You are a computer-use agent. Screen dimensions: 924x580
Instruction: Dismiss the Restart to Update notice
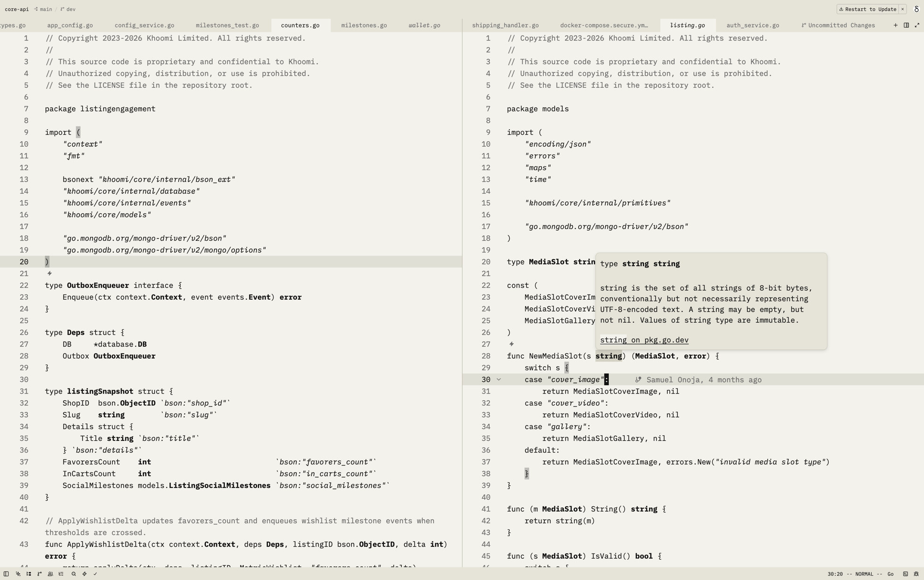(902, 9)
